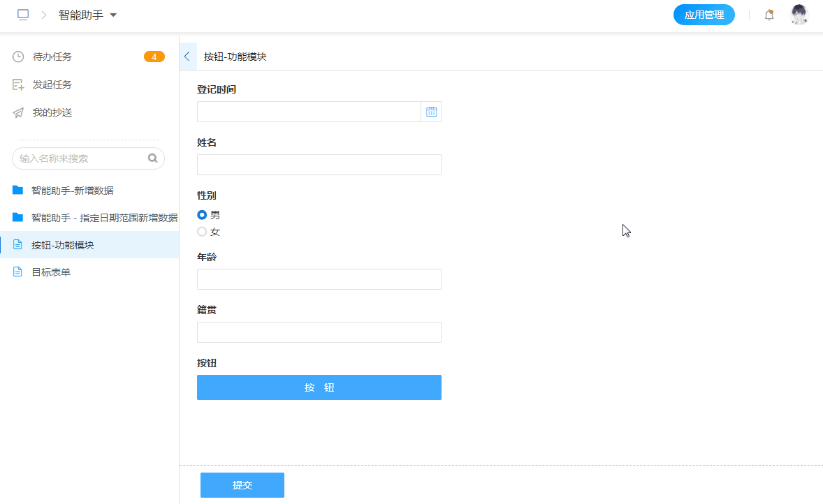Viewport: 823px width, 504px height.
Task: Click the 应用管理 button
Action: (x=704, y=15)
